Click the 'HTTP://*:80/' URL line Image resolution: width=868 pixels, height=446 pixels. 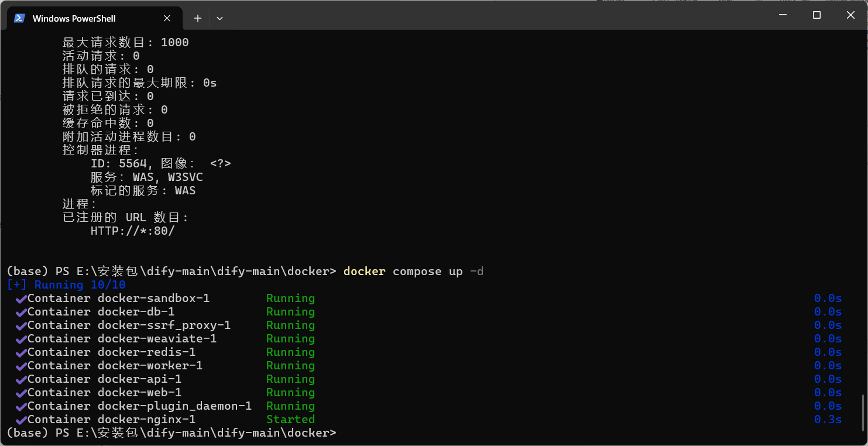click(133, 231)
